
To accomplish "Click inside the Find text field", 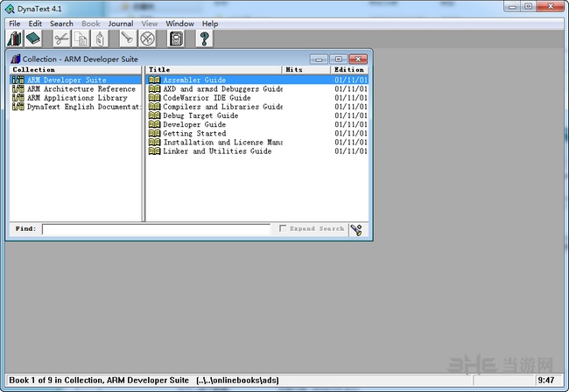I will click(x=156, y=229).
